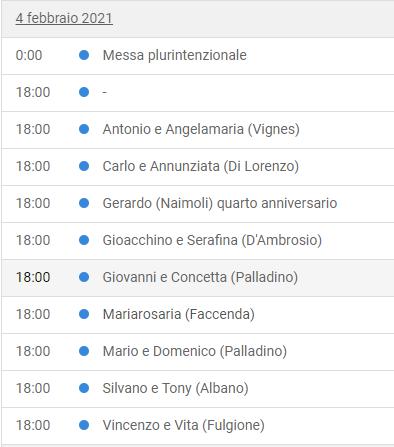Click the blue dot beside Messa plurintenzionale

84,55
